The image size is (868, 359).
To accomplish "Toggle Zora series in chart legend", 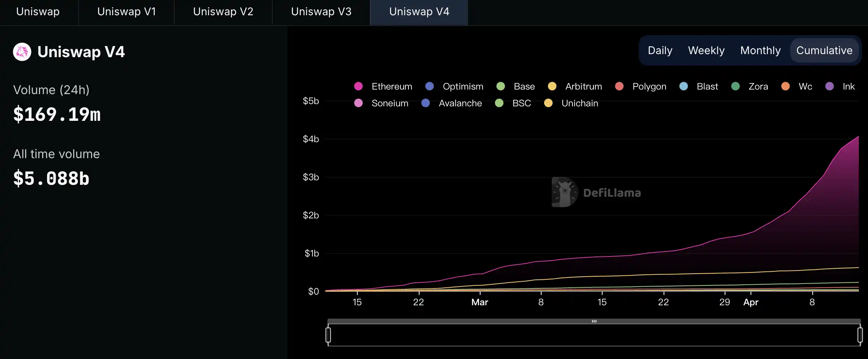I will tap(736, 87).
